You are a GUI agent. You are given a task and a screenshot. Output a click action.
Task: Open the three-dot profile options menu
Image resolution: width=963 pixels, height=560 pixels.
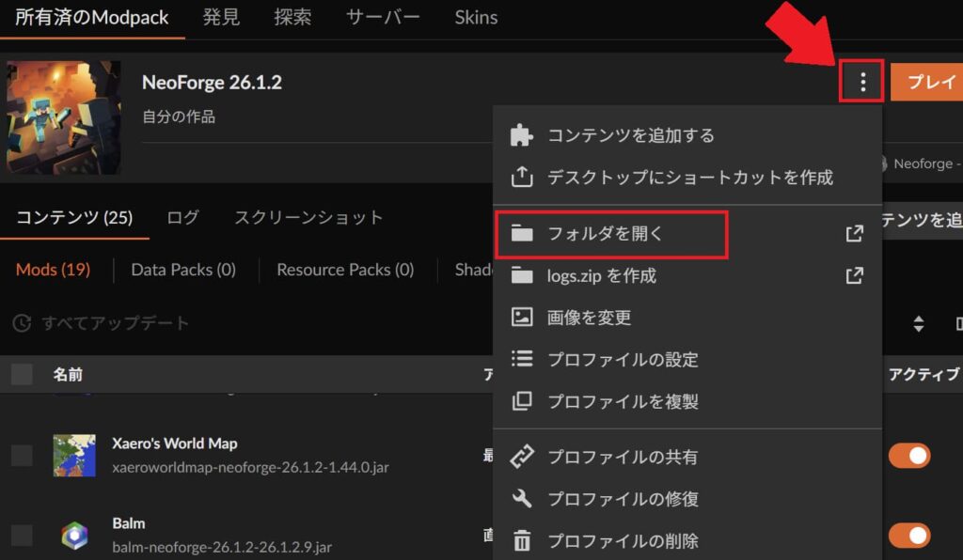coord(862,81)
